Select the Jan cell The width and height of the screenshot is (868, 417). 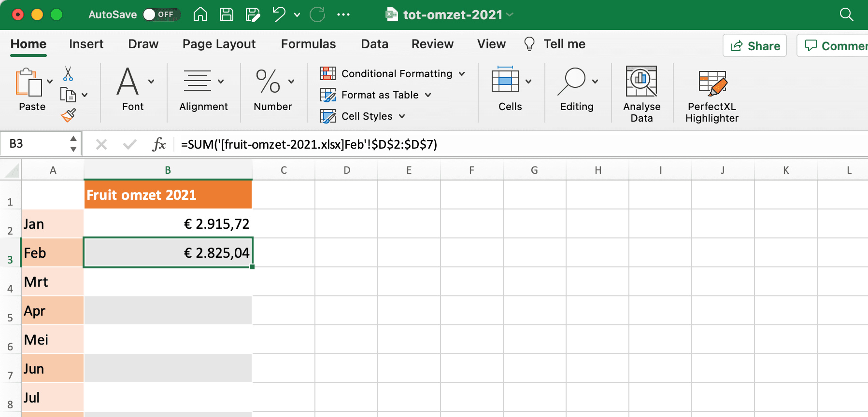[53, 223]
